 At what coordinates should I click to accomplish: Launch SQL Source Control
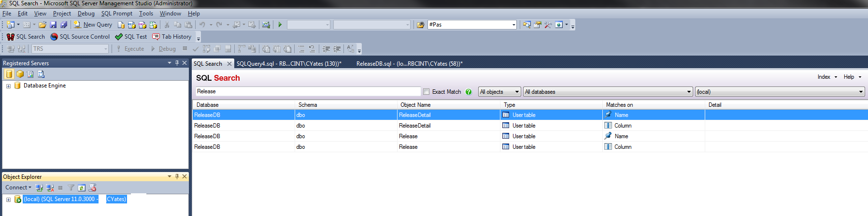pyautogui.click(x=80, y=37)
